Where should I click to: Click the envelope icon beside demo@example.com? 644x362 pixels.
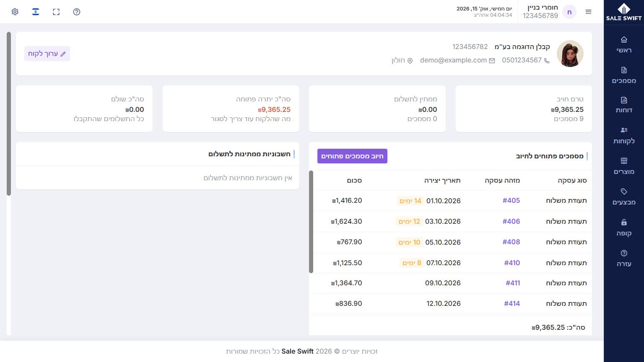492,61
